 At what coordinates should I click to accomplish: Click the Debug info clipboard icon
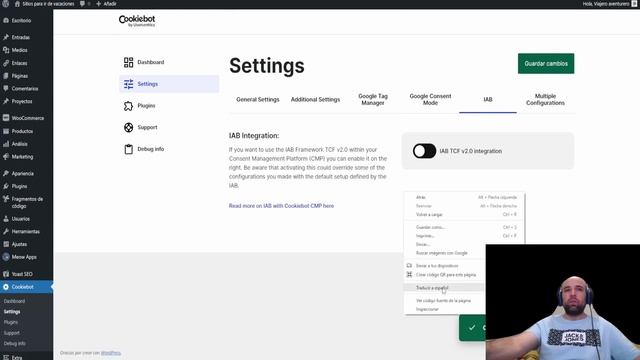pyautogui.click(x=129, y=149)
